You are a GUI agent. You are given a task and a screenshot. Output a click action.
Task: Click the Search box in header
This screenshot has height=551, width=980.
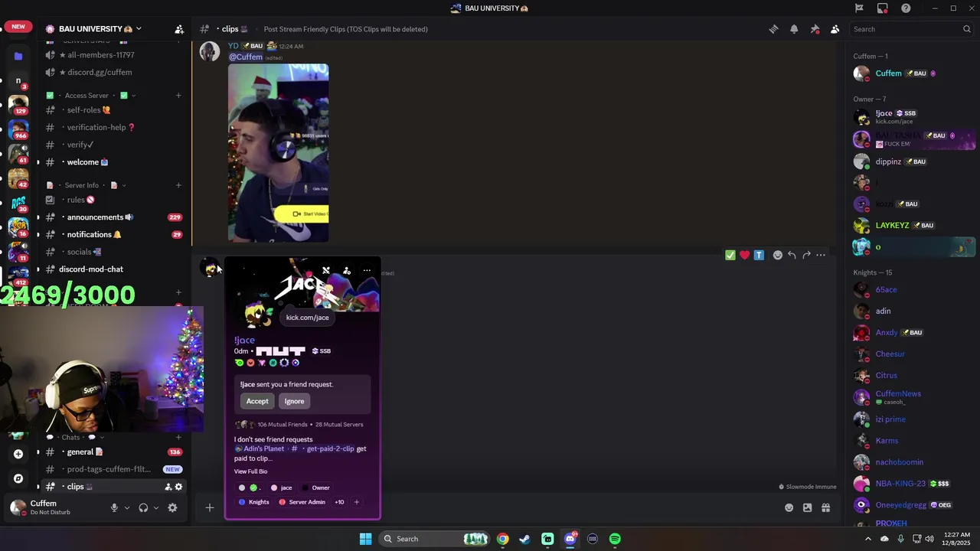pyautogui.click(x=911, y=29)
